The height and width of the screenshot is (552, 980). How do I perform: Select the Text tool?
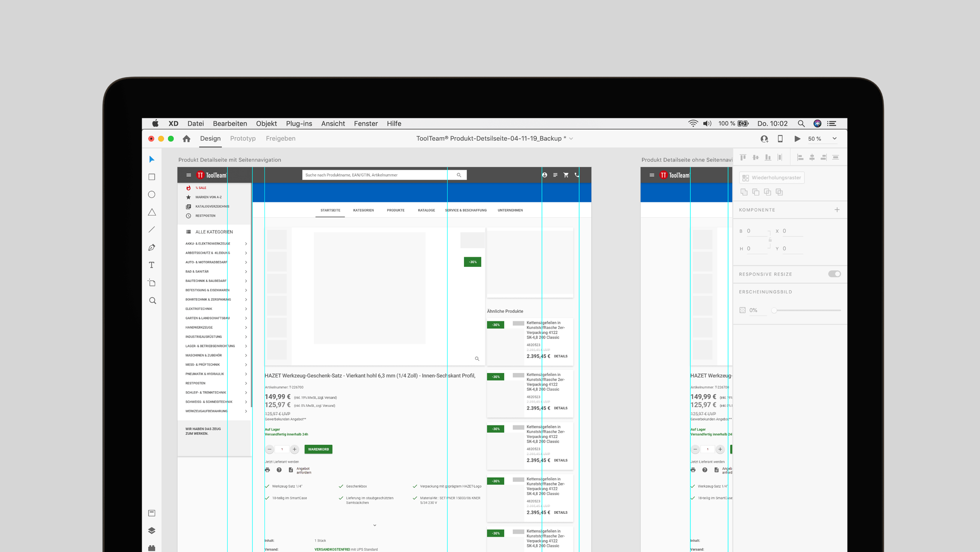point(152,265)
